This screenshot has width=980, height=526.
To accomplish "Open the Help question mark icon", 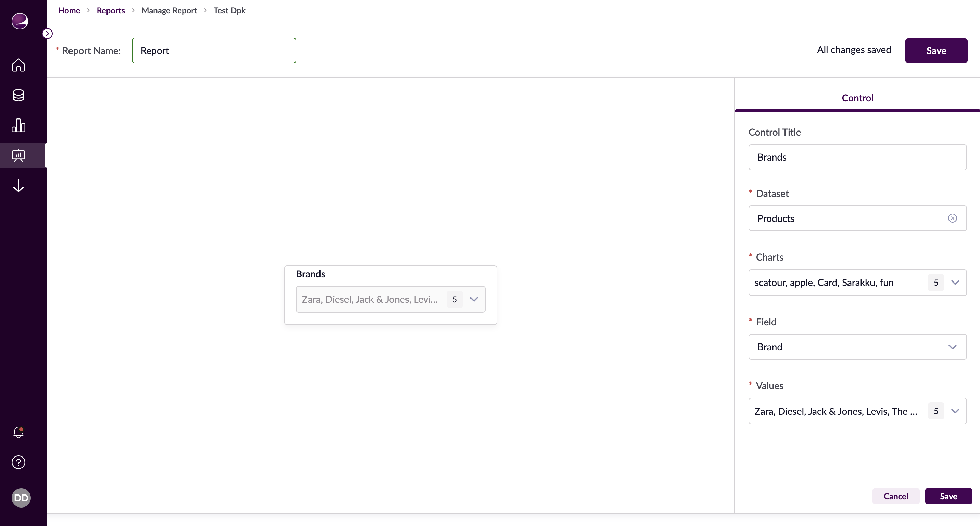I will (18, 462).
